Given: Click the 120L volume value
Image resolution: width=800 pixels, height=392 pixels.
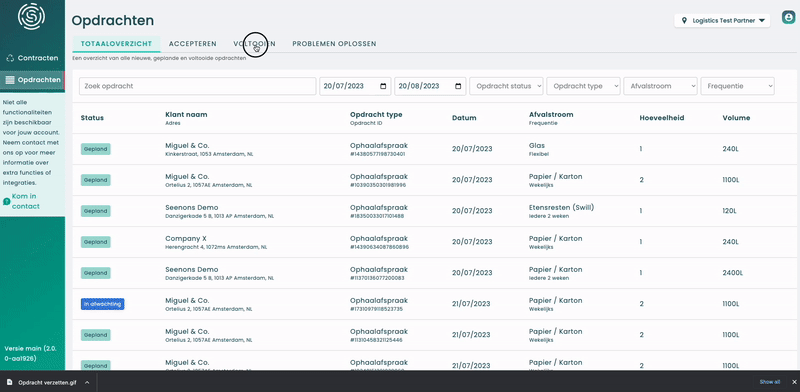Looking at the screenshot, I should pyautogui.click(x=730, y=211).
